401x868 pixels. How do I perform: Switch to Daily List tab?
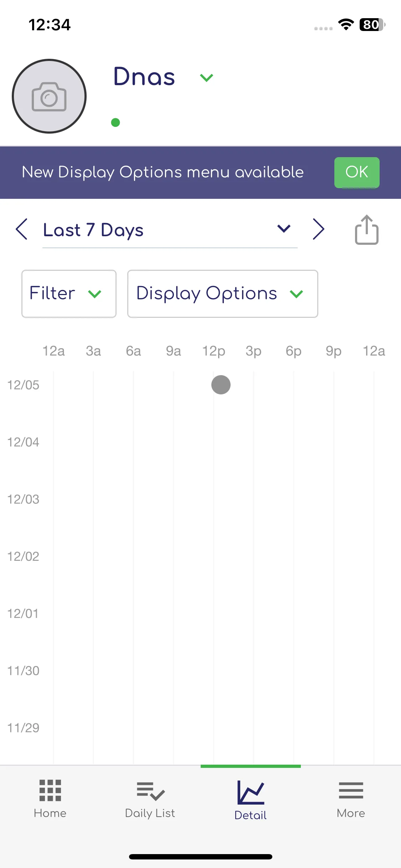coord(150,799)
